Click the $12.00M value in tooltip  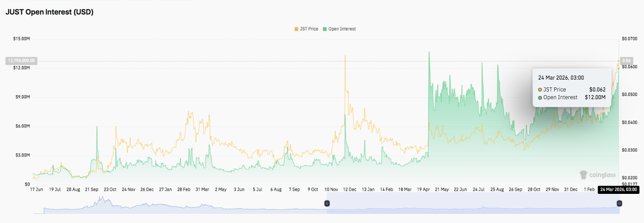[x=595, y=97]
